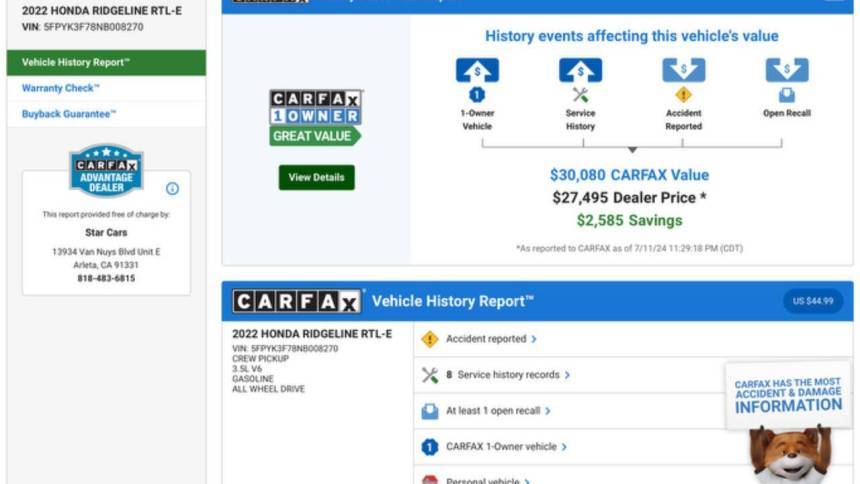This screenshot has width=860, height=484.
Task: Open the Accident reported link
Action: click(x=486, y=339)
